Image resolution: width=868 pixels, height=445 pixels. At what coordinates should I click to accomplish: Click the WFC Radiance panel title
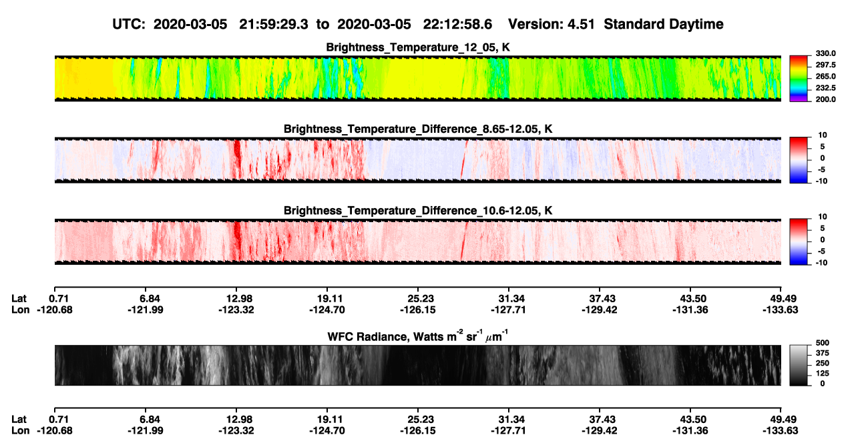pyautogui.click(x=418, y=336)
